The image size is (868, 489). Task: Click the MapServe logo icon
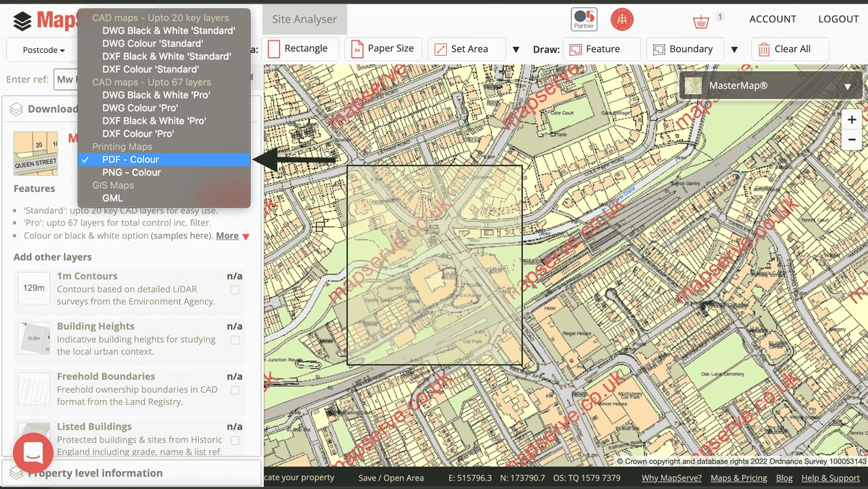(x=22, y=21)
